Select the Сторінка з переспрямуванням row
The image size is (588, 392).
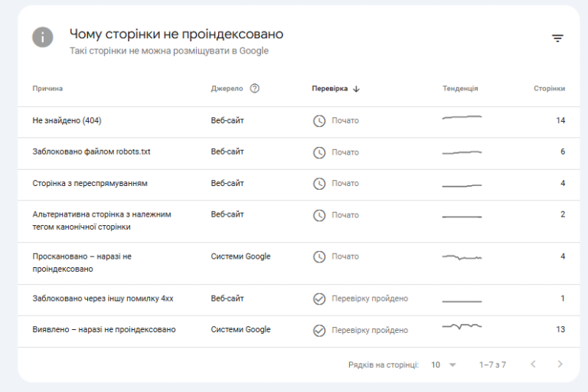tap(90, 184)
